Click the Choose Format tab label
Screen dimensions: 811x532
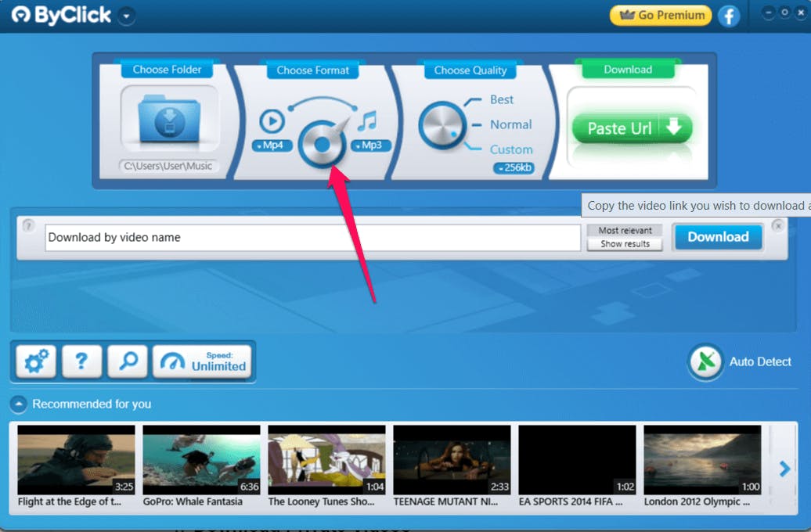coord(312,70)
